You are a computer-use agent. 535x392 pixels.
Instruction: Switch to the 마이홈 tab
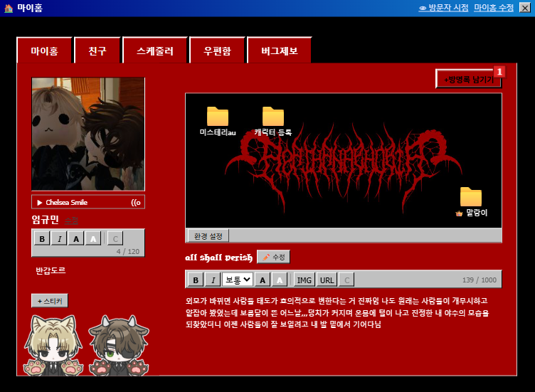coord(44,51)
